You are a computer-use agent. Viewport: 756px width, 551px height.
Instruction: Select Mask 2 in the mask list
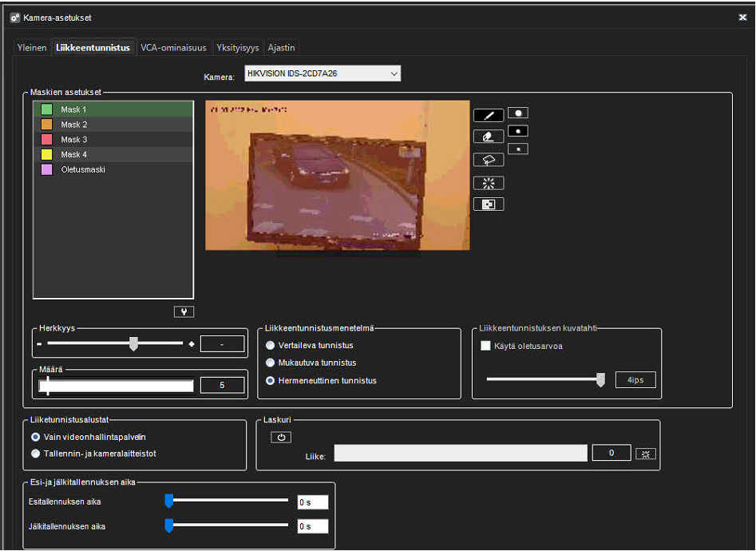click(x=74, y=125)
